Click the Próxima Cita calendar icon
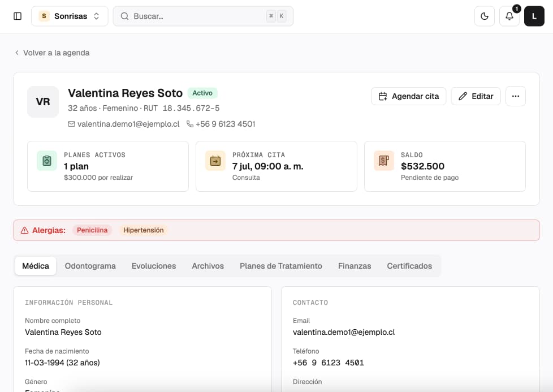This screenshot has height=392, width=553. [215, 161]
